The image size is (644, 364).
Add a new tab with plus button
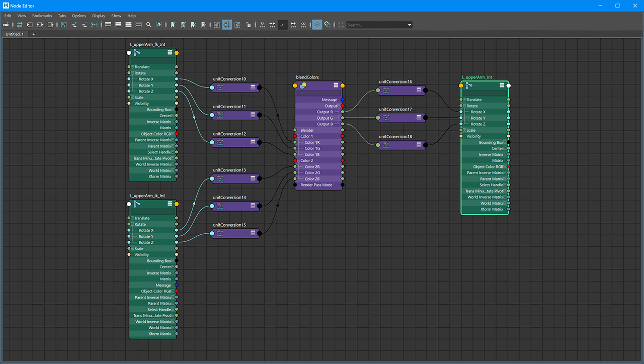(34, 34)
